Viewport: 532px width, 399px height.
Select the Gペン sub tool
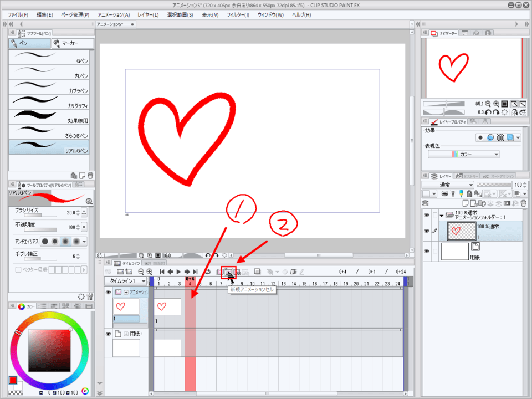pyautogui.click(x=51, y=56)
